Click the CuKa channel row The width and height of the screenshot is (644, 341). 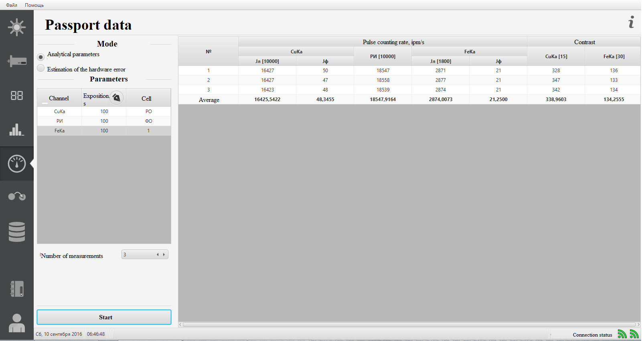pyautogui.click(x=104, y=112)
